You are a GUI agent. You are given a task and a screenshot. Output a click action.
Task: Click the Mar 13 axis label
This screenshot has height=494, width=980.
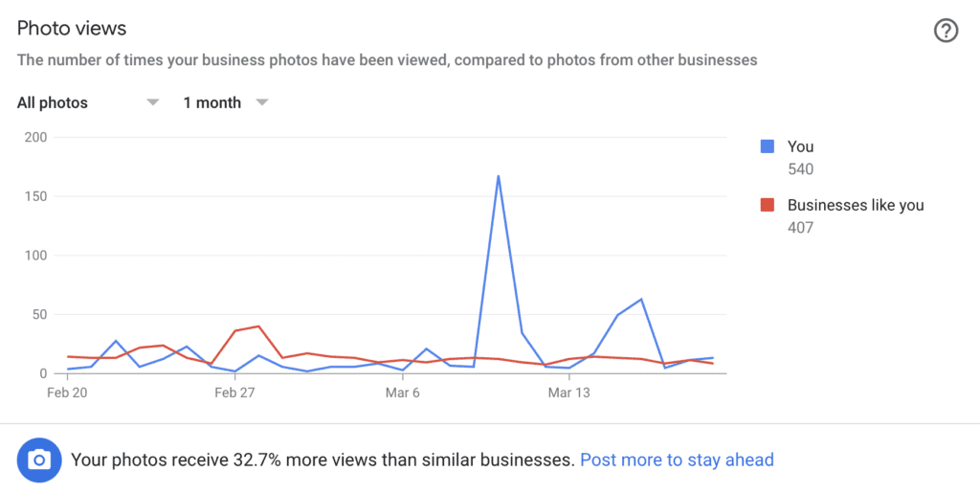coord(568,393)
